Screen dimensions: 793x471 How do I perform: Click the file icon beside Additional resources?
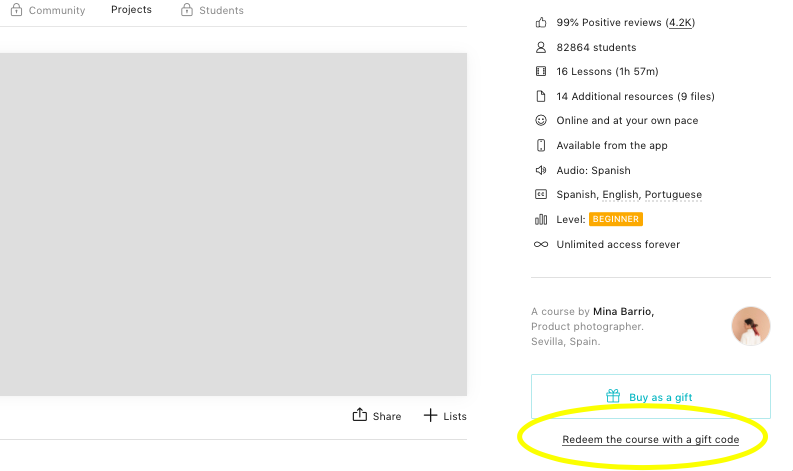coord(541,96)
